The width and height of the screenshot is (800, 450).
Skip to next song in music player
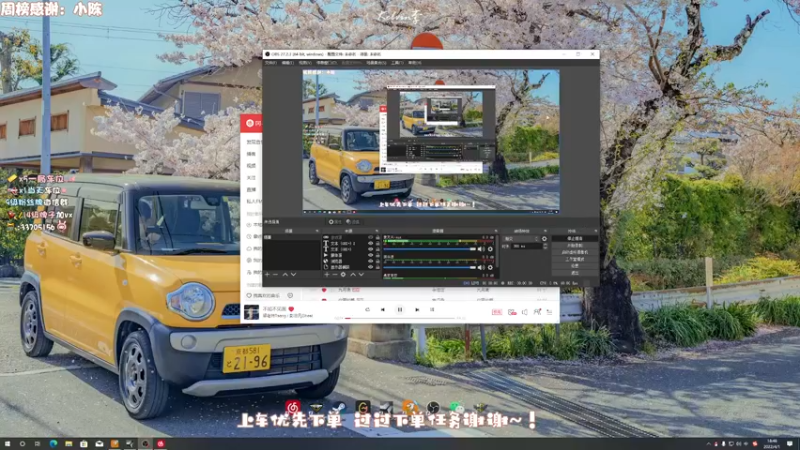click(x=417, y=310)
